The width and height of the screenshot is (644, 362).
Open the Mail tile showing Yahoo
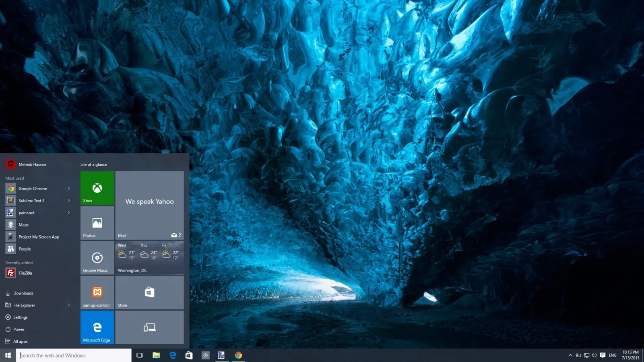pos(149,206)
